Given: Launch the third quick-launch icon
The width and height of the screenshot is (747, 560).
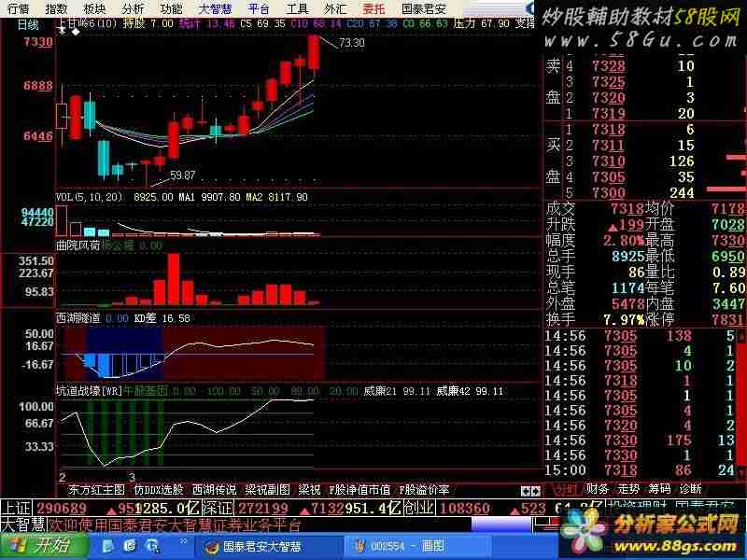Looking at the screenshot, I should tap(153, 546).
